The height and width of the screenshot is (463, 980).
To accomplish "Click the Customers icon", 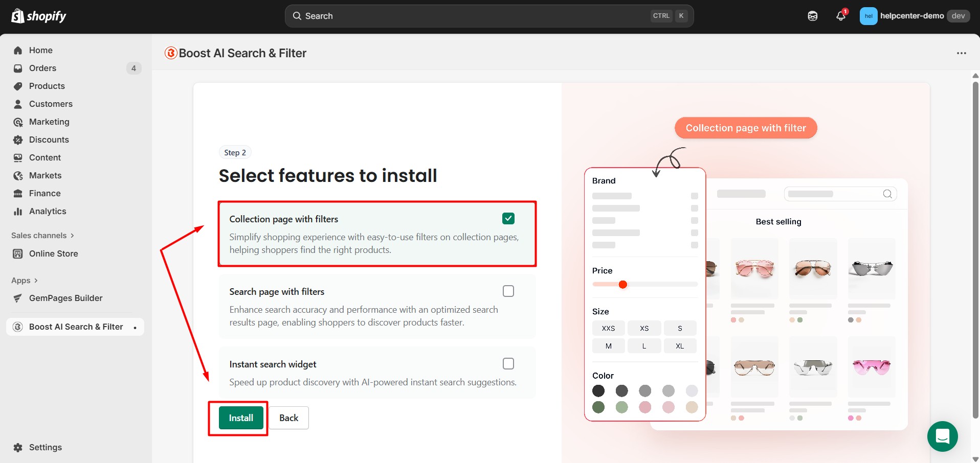I will coord(17,104).
